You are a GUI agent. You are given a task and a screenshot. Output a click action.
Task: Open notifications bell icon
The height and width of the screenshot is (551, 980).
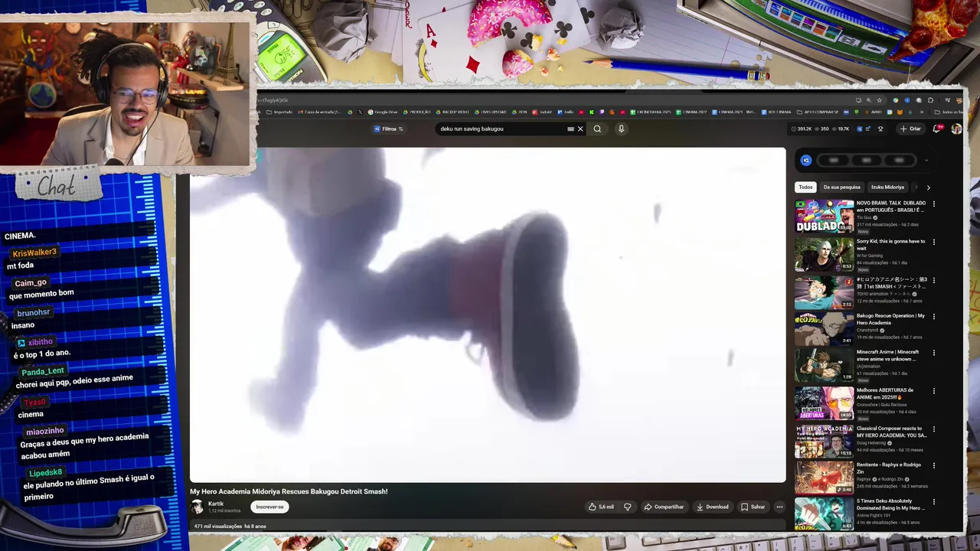pyautogui.click(x=936, y=129)
